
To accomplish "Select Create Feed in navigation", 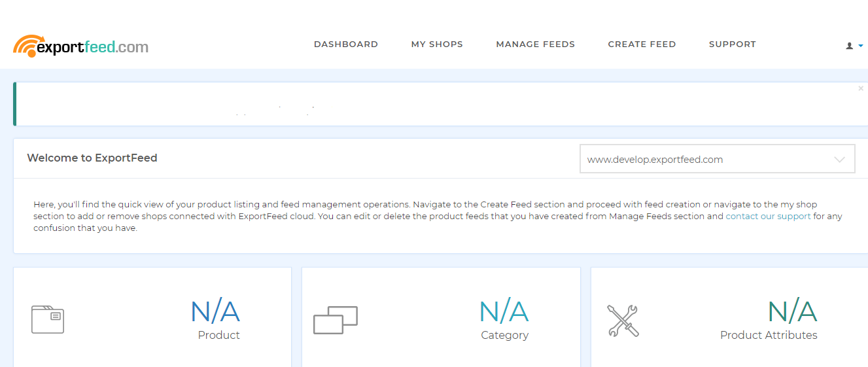I will click(642, 44).
